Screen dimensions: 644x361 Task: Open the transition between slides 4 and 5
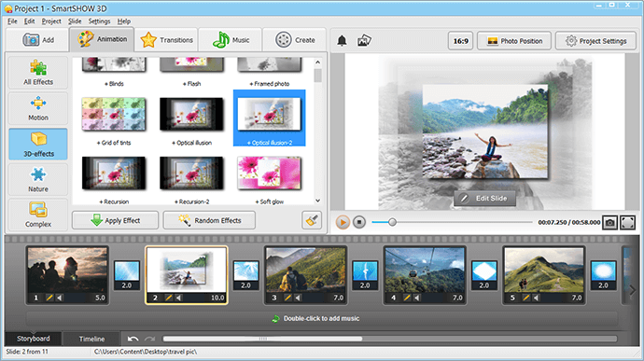coord(484,275)
